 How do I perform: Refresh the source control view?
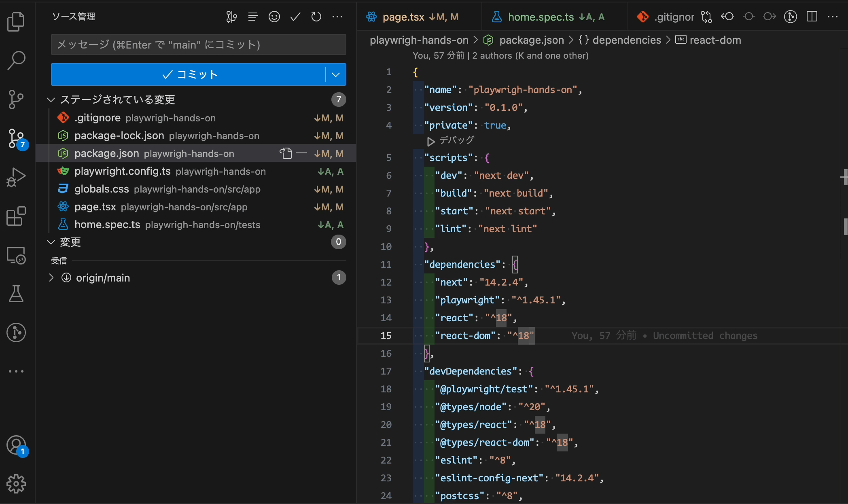[x=316, y=17]
